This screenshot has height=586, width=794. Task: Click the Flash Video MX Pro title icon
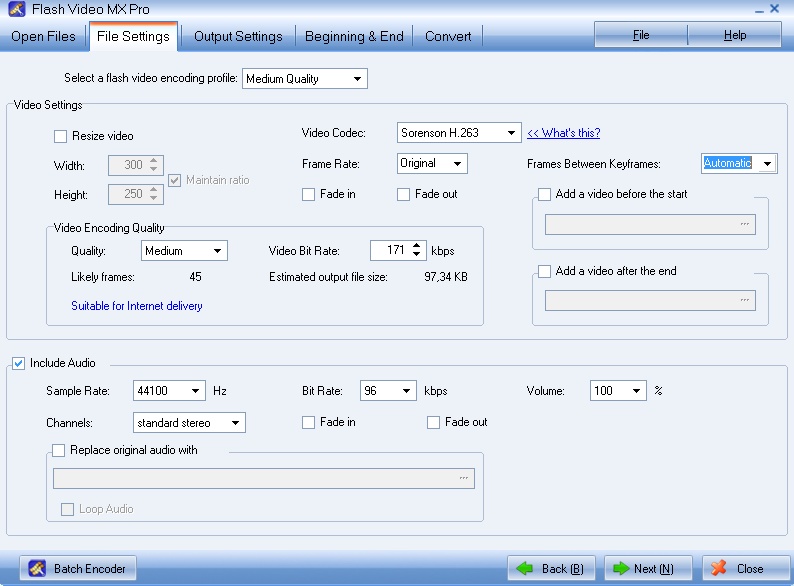click(x=17, y=9)
